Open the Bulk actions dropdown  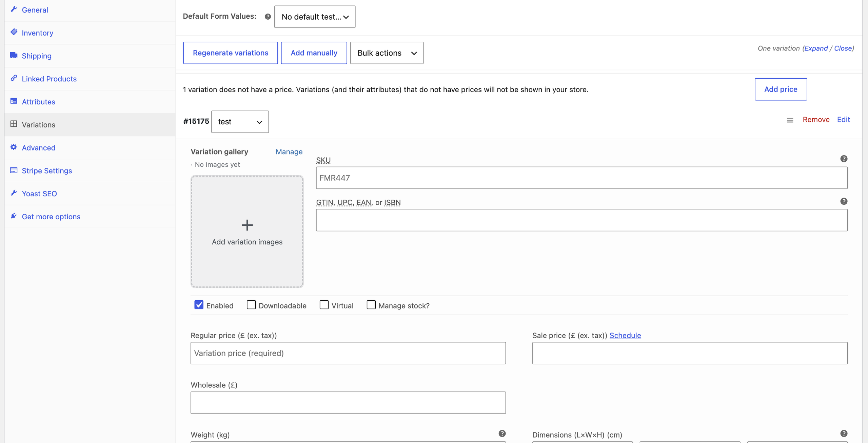point(387,53)
